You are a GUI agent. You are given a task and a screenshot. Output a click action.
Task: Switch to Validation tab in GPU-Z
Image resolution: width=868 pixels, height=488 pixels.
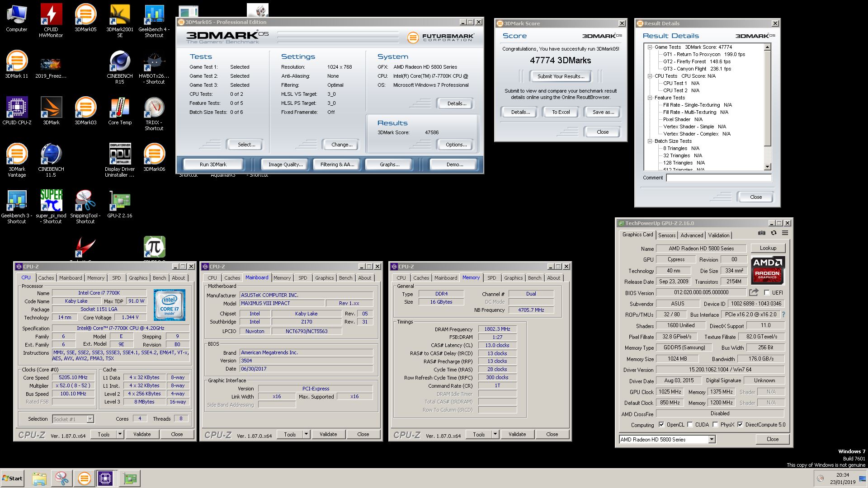718,235
